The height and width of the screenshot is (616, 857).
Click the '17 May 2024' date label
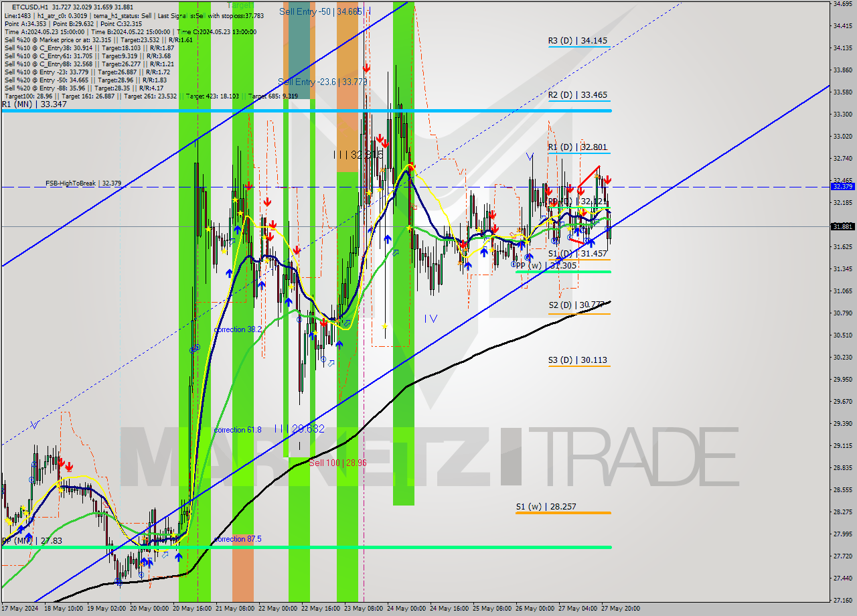click(19, 609)
